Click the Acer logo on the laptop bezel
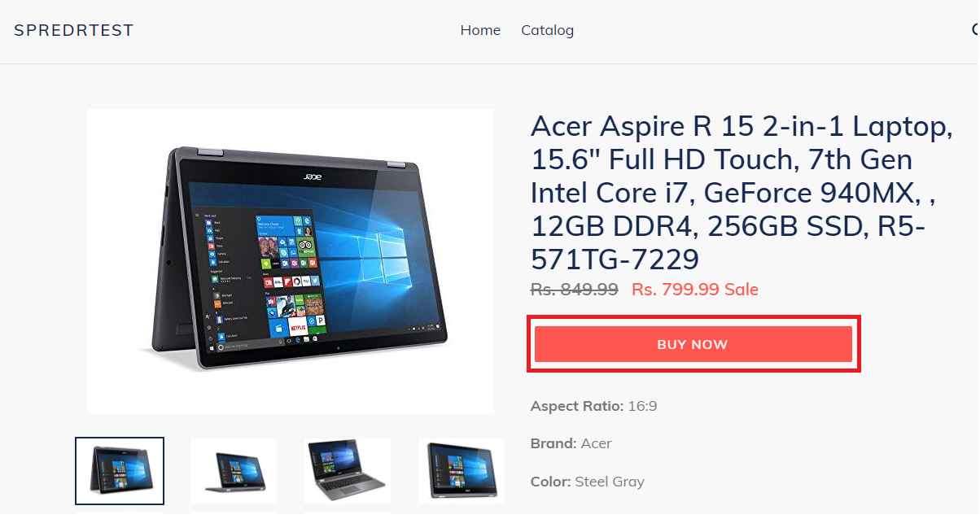Screen dimensions: 980x519 (x=313, y=176)
